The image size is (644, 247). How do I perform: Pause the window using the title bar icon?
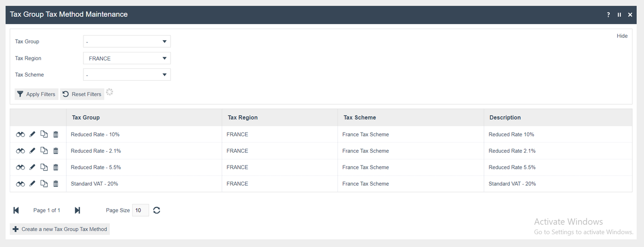click(619, 15)
